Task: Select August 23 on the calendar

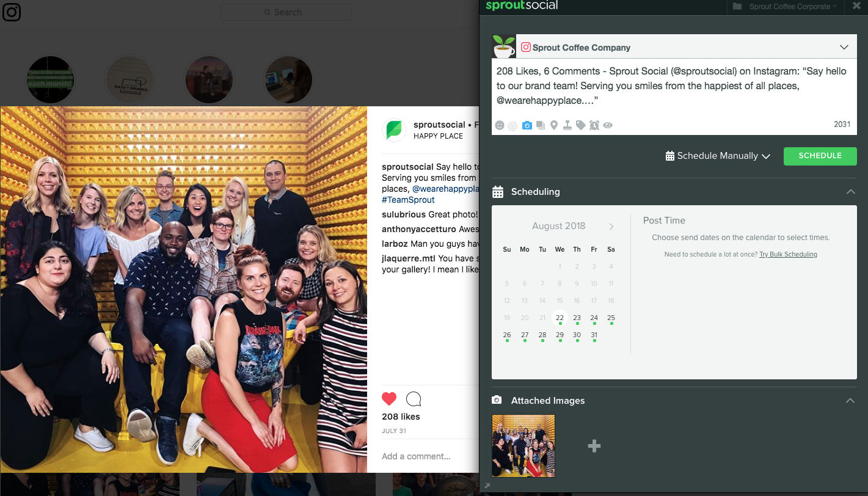Action: (x=577, y=318)
